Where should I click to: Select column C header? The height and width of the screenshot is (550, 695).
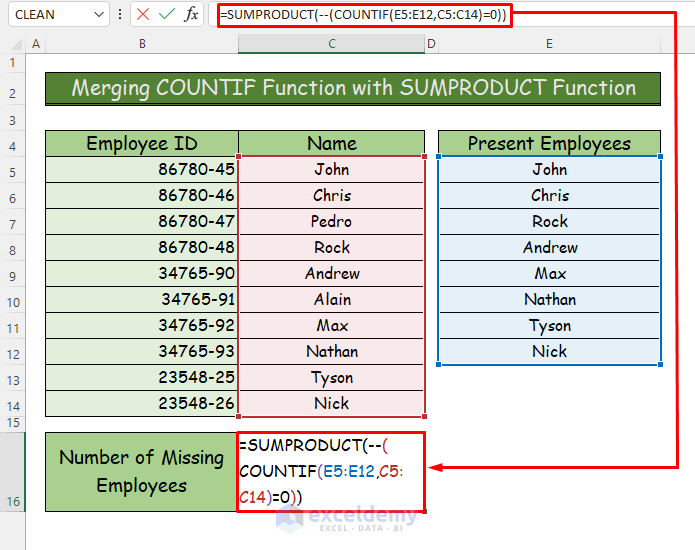click(332, 44)
